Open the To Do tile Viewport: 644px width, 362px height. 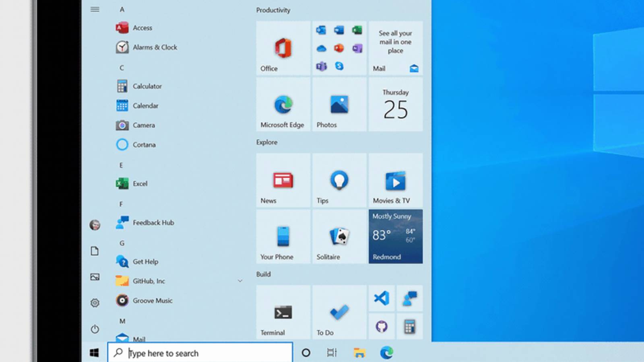[339, 312]
